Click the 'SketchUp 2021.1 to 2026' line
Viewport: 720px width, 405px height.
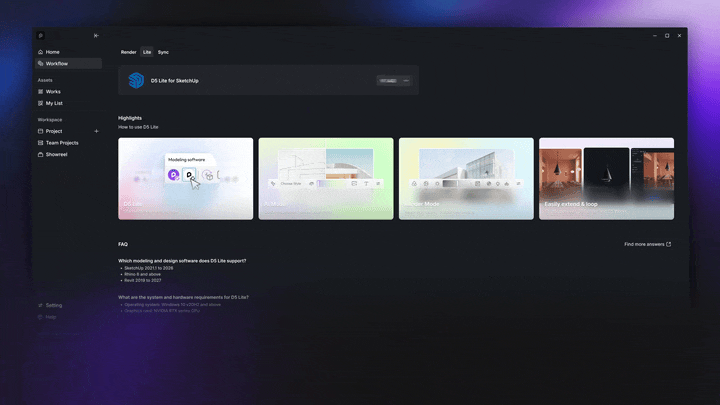click(x=148, y=268)
